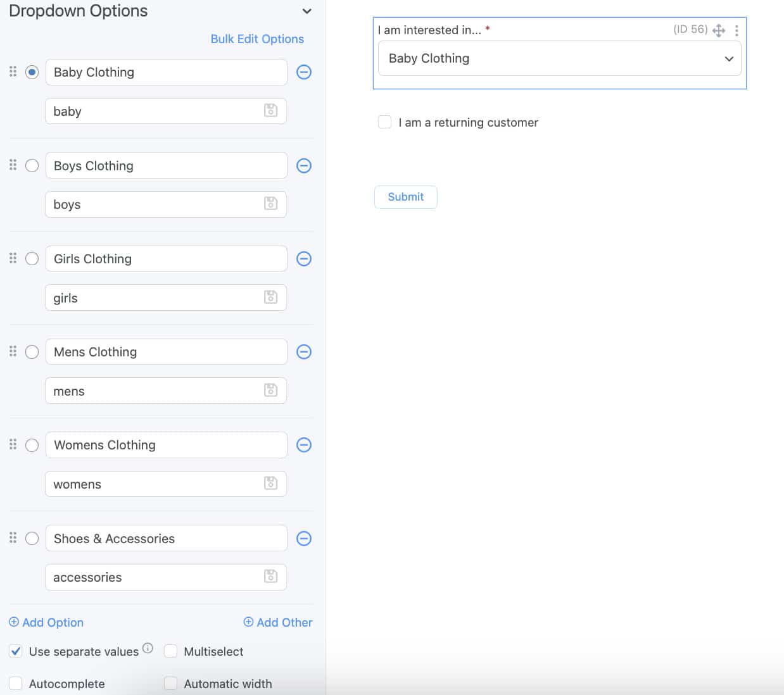Click the drag handle beside Shoes & Accessories

click(x=13, y=537)
